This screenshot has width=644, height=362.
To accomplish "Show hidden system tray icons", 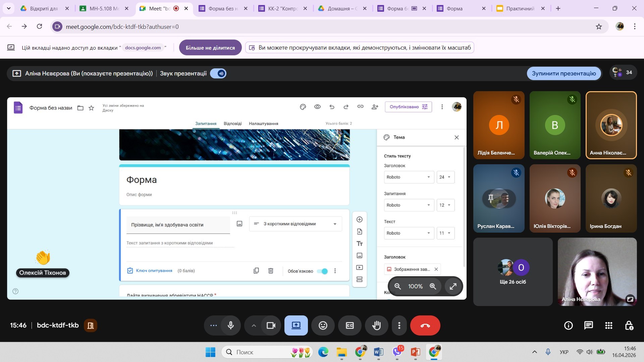I will point(534,352).
